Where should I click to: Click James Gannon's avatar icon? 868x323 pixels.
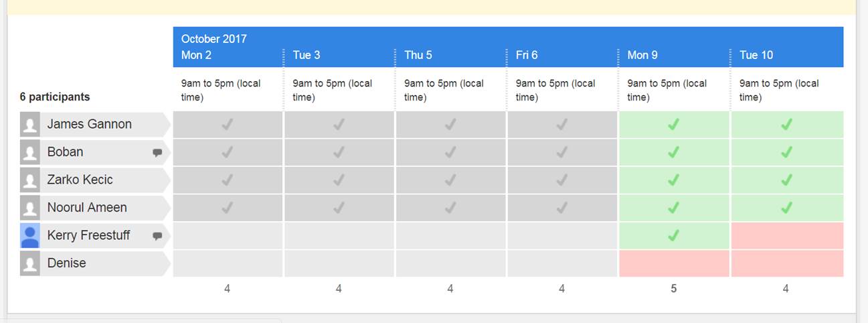click(x=30, y=125)
